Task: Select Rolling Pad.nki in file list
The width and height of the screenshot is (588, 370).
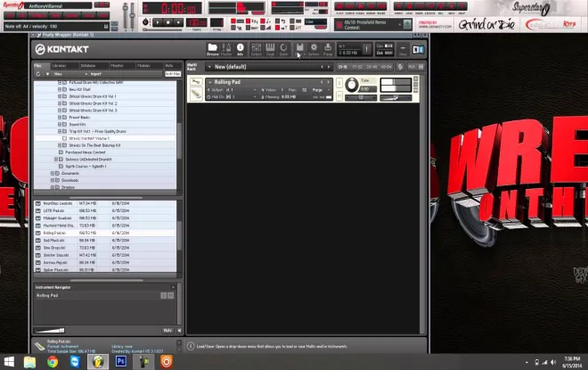Action: pyautogui.click(x=105, y=233)
